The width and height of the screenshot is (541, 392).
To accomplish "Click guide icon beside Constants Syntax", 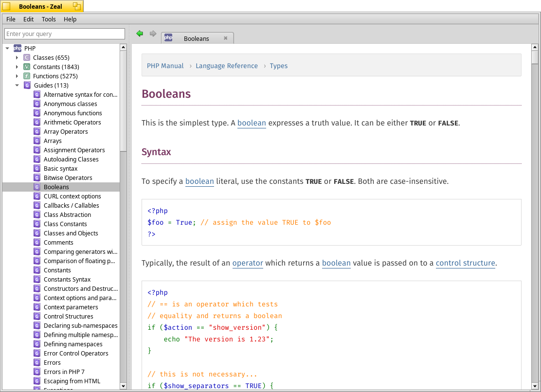I will (37, 279).
